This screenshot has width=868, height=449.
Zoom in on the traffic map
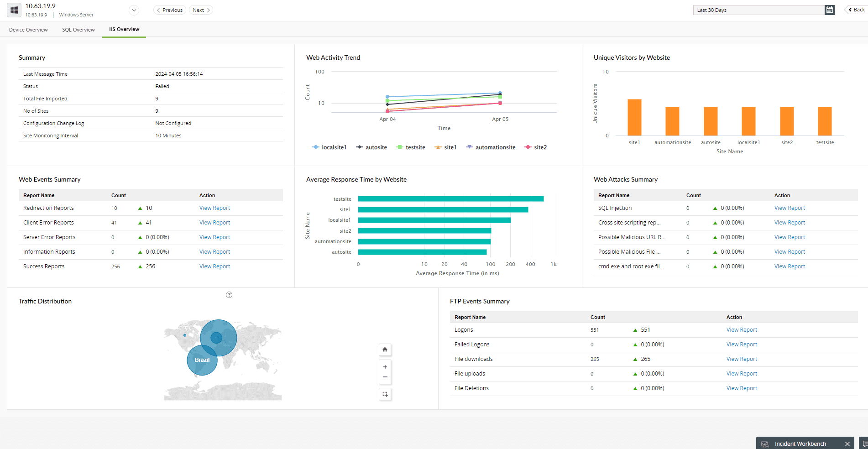point(385,367)
